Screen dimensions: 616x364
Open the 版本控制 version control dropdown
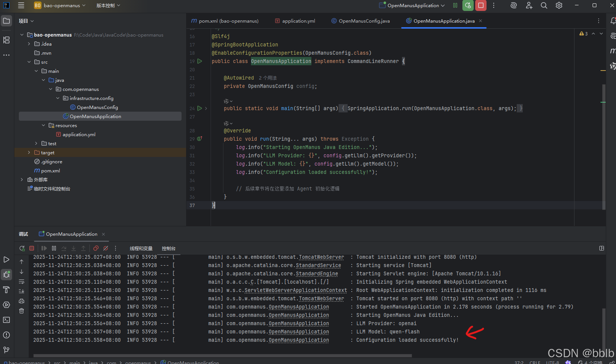[x=108, y=5]
